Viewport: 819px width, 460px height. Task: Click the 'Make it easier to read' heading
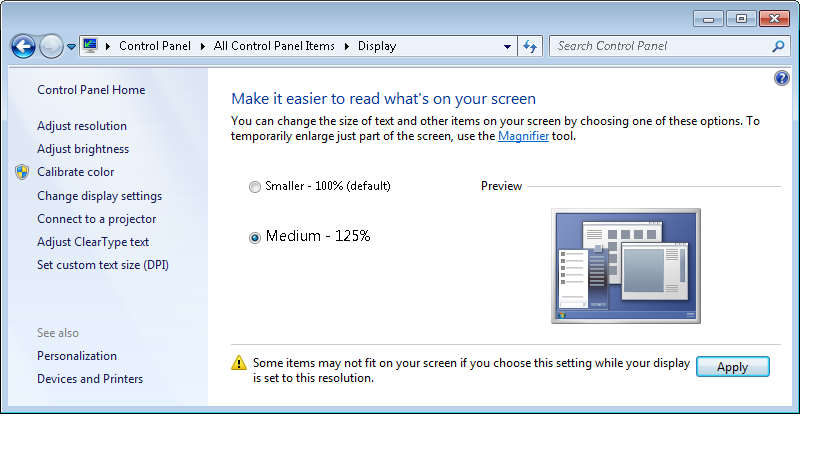383,99
